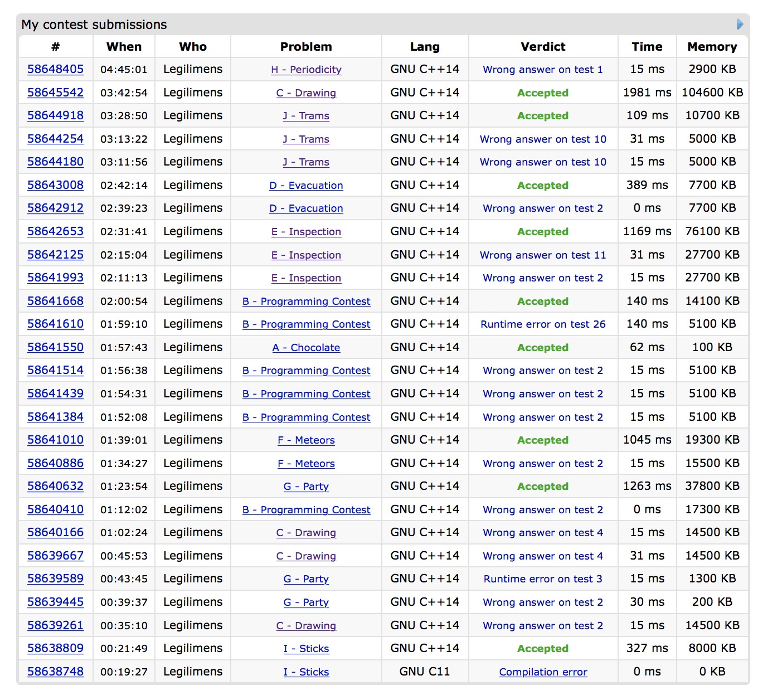Open problem link in submission 58638809 row
The height and width of the screenshot is (700, 758).
(x=306, y=649)
